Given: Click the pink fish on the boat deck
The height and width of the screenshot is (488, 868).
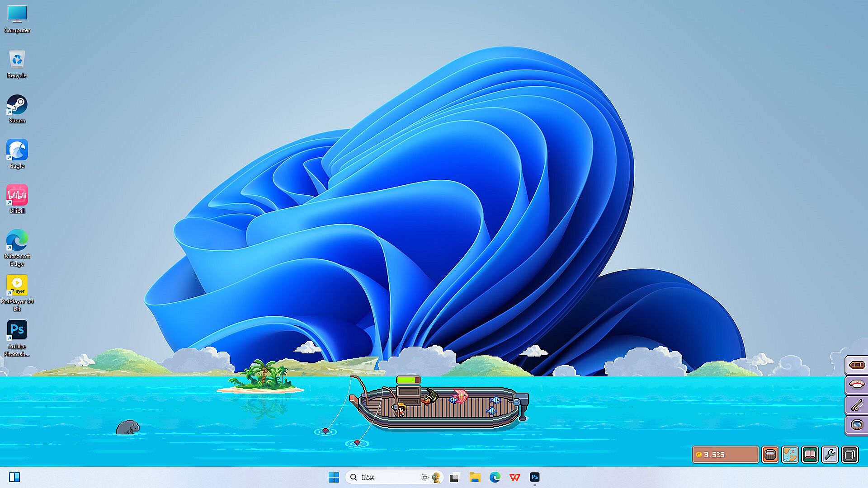Looking at the screenshot, I should [460, 396].
